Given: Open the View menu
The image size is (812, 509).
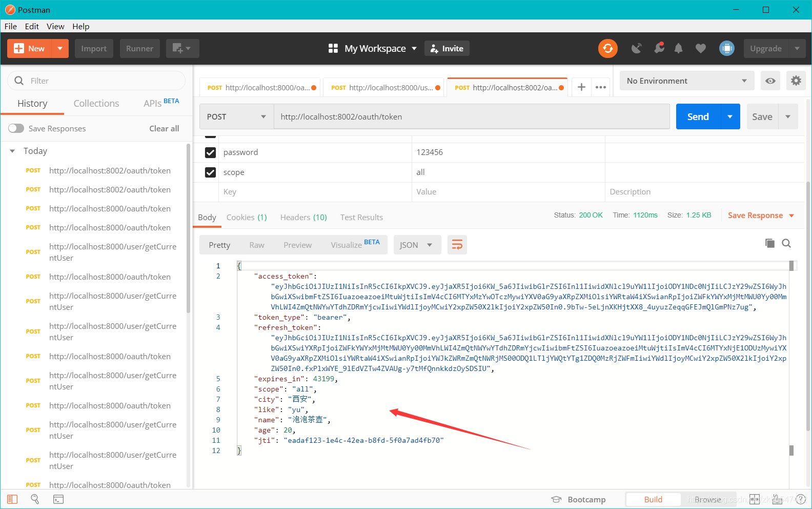Looking at the screenshot, I should [55, 26].
